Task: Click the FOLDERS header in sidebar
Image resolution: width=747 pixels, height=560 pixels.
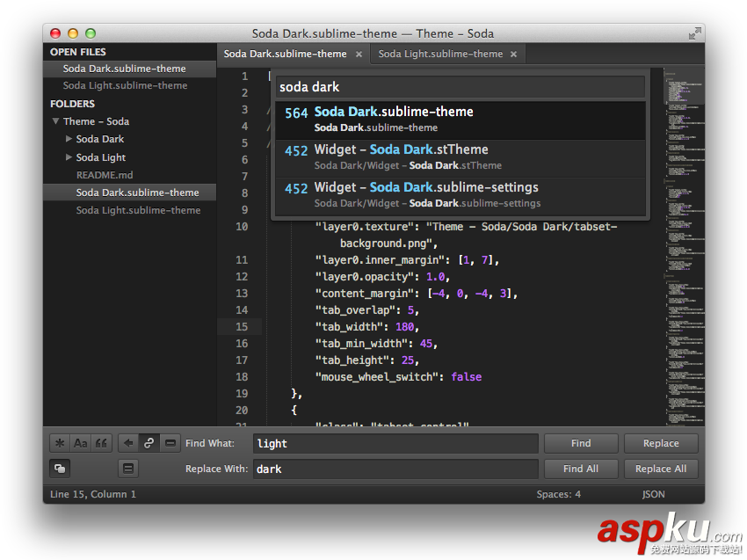Action: click(72, 104)
